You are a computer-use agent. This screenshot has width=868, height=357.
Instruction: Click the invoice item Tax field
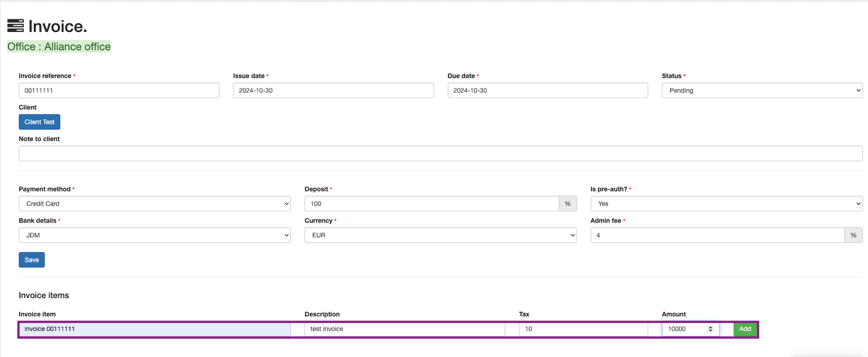click(583, 329)
